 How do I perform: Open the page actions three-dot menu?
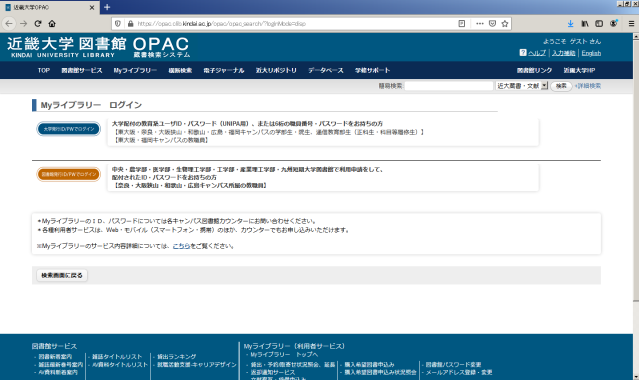click(480, 24)
